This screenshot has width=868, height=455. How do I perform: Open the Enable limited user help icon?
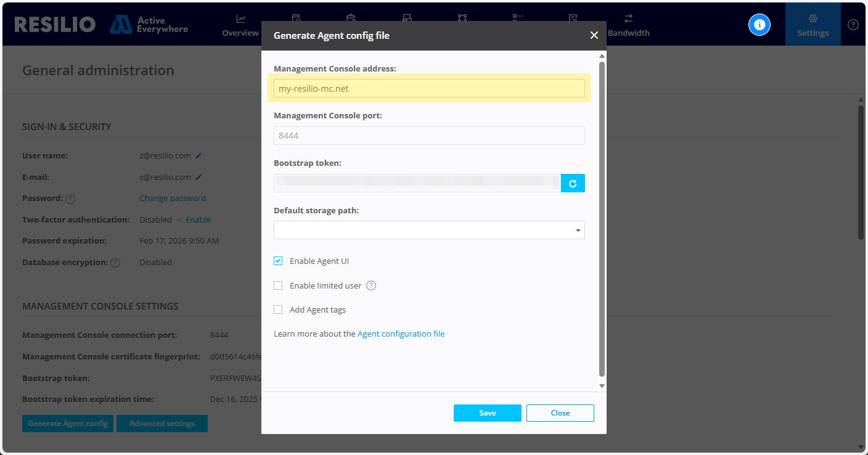coord(371,285)
